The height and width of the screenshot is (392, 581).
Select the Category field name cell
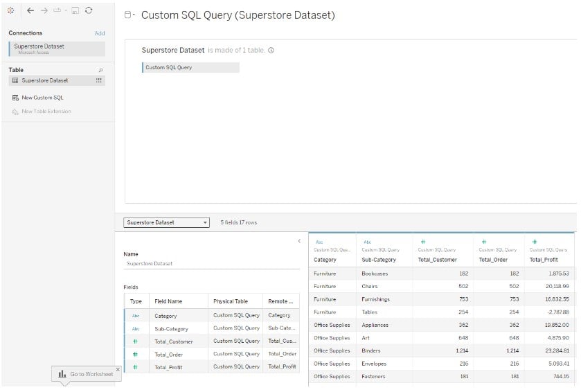(x=179, y=316)
